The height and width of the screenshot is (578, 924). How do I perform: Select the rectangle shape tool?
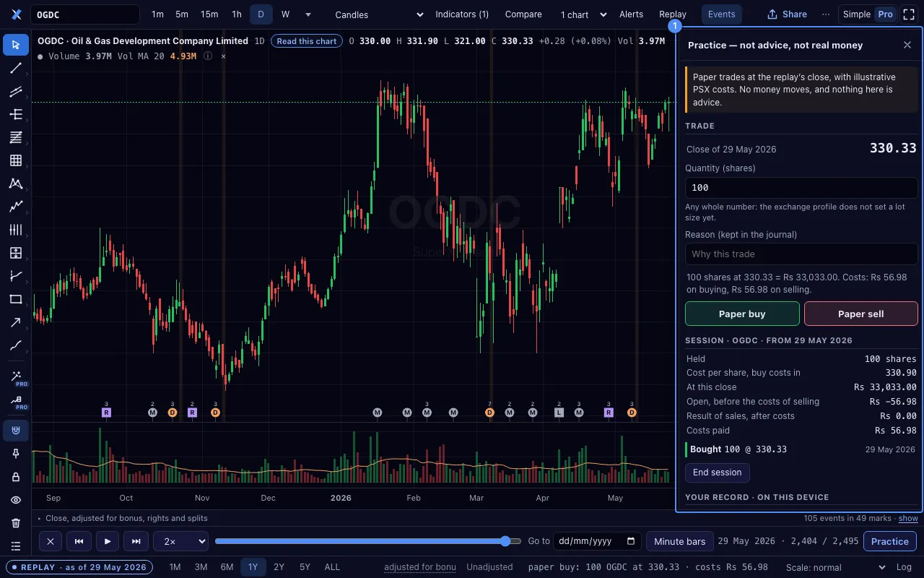16,299
